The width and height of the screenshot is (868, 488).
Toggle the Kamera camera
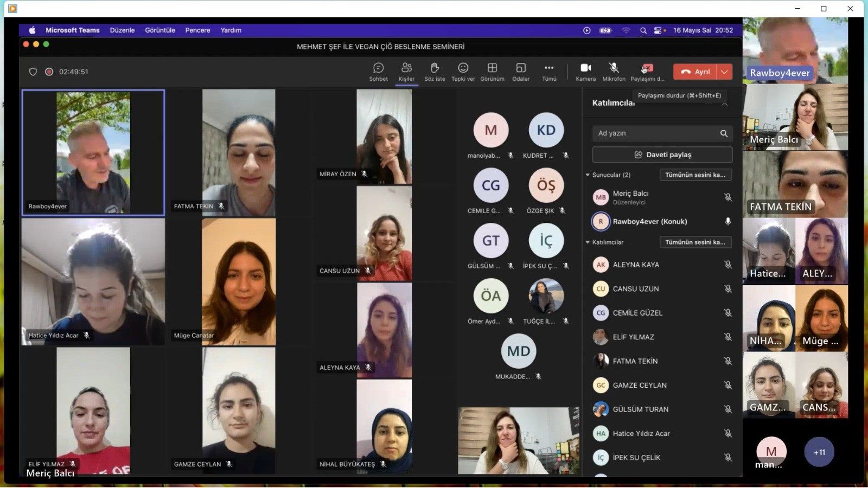(x=586, y=72)
